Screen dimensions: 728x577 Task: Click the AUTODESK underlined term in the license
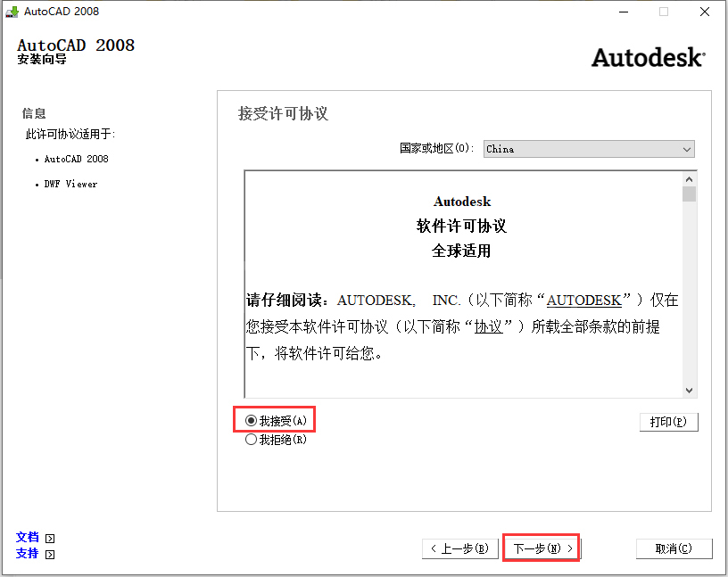pyautogui.click(x=583, y=301)
